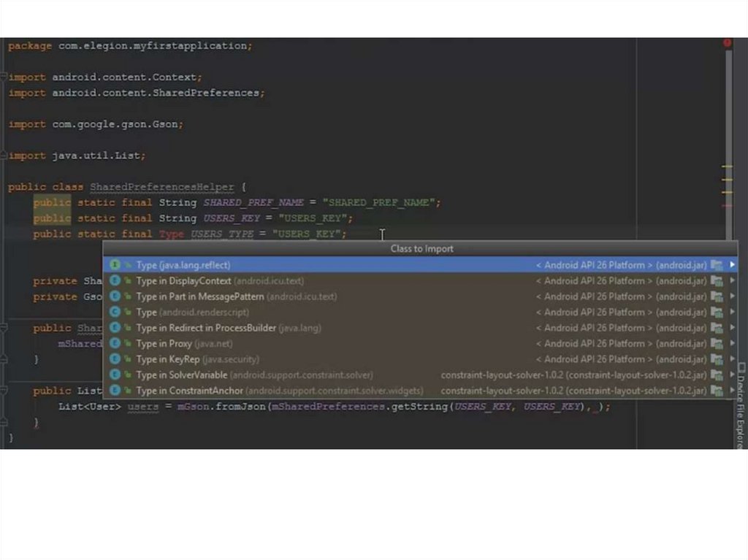Expand submenu arrow for MessagePattern row
748x560 pixels.
tap(732, 296)
